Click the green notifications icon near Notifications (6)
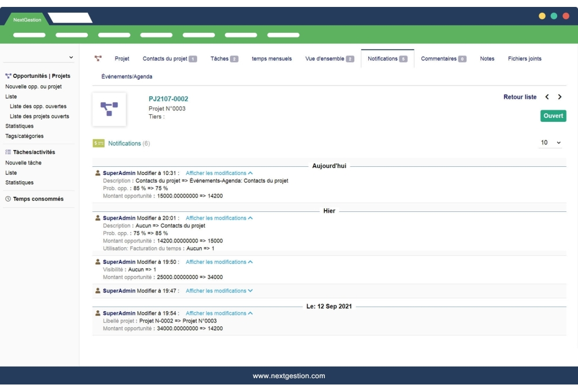The height and width of the screenshot is (392, 578). pyautogui.click(x=98, y=143)
